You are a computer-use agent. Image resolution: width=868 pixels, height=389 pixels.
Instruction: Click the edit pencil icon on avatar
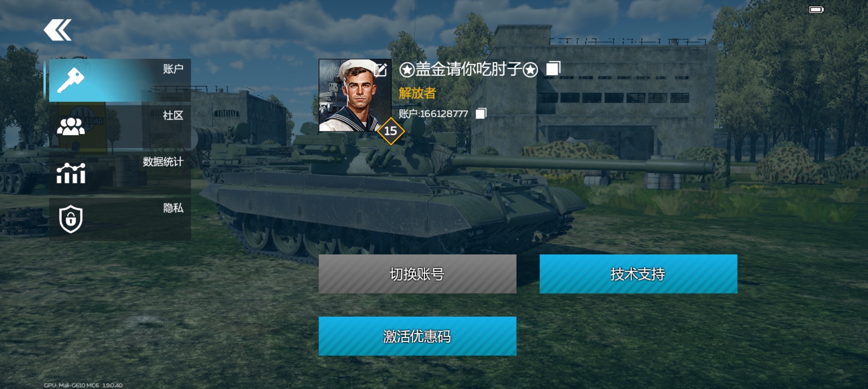click(381, 70)
